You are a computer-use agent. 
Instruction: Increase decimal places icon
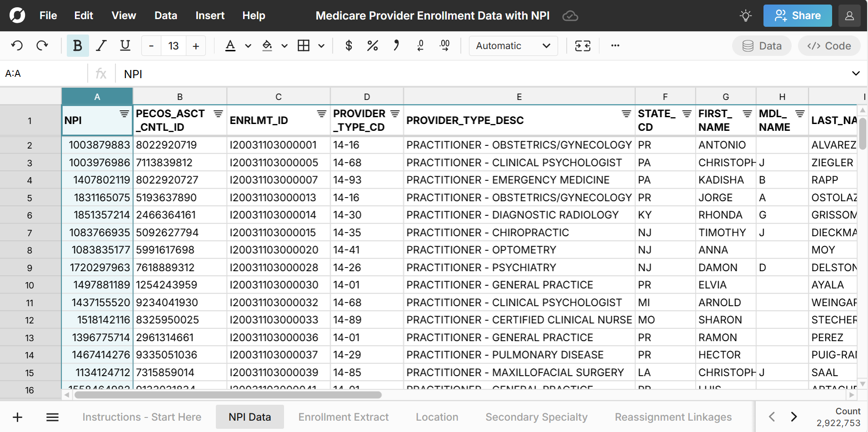click(444, 45)
